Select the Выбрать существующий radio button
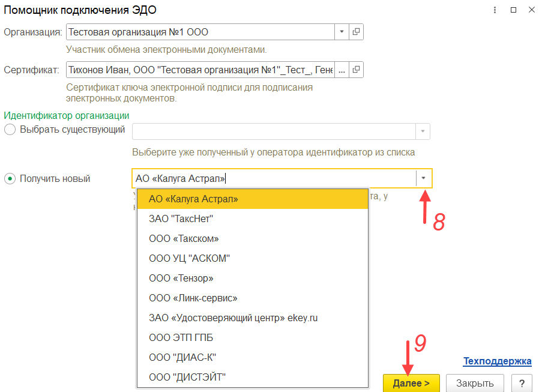This screenshot has height=392, width=542. [x=10, y=130]
